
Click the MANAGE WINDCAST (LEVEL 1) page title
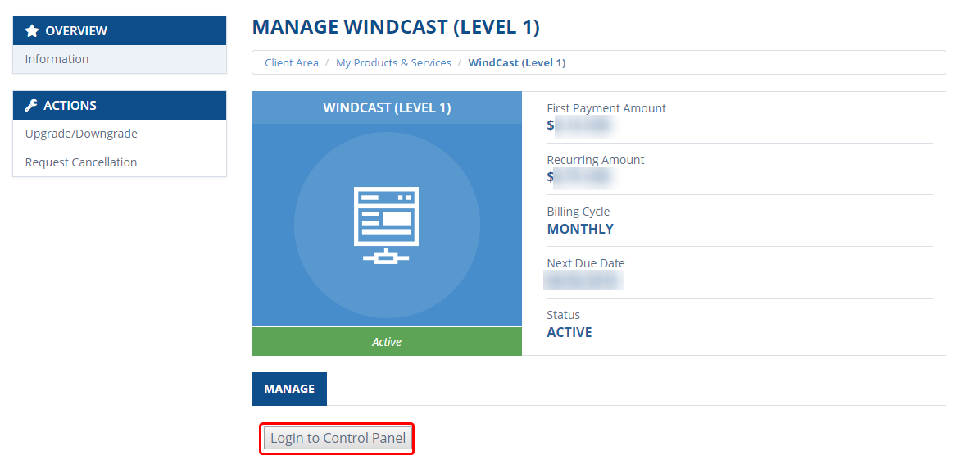(x=397, y=26)
